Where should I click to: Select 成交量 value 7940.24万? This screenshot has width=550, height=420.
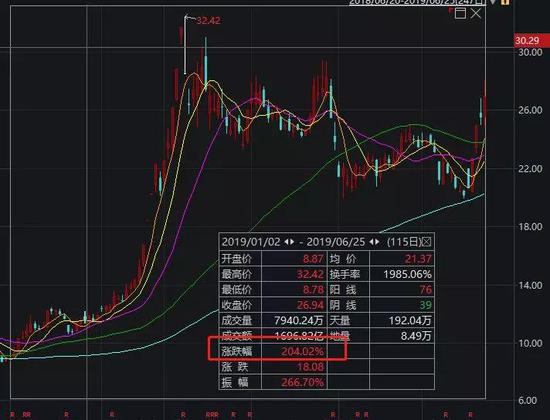(299, 320)
